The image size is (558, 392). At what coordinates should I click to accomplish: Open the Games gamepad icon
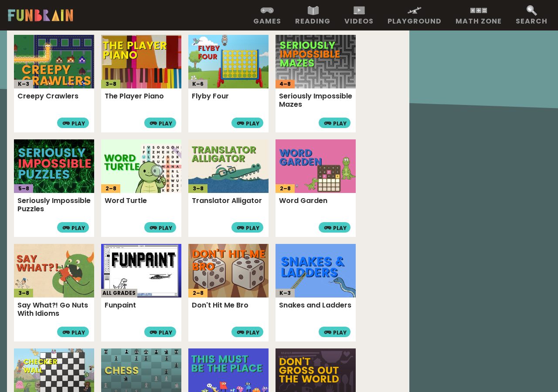[267, 10]
